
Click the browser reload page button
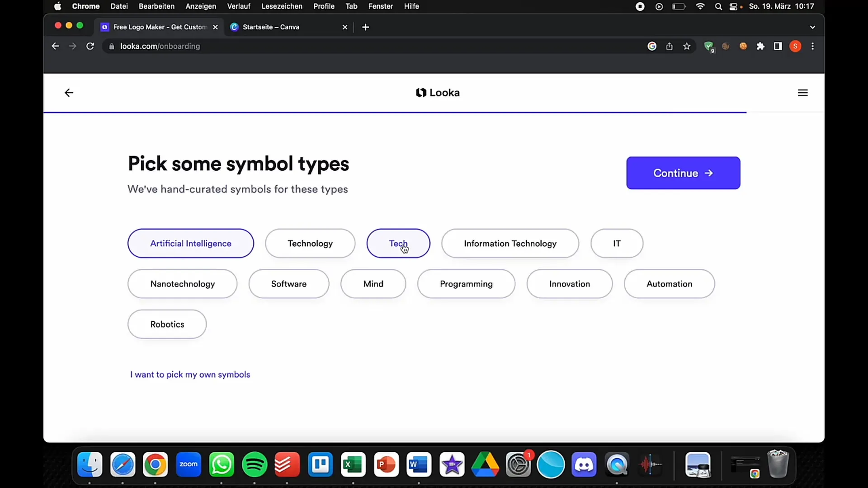point(90,46)
